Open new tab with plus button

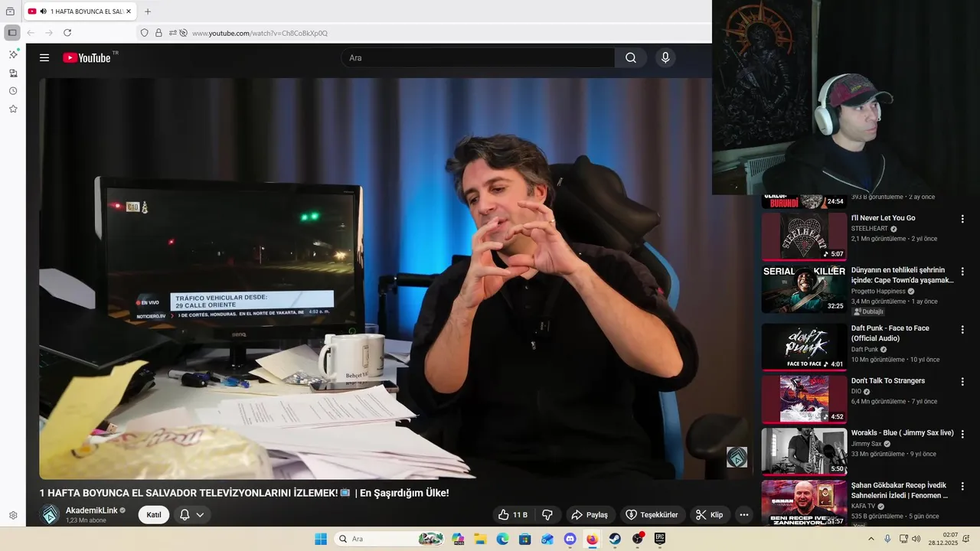[148, 11]
